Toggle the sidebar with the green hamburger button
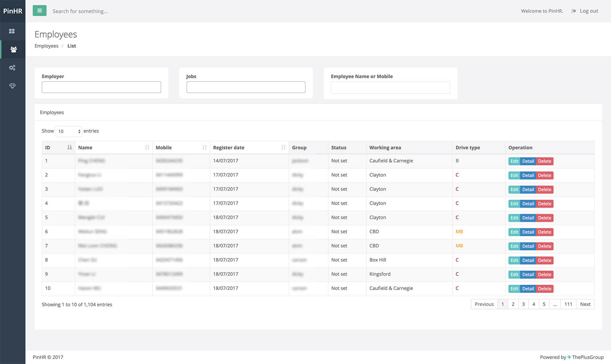The height and width of the screenshot is (364, 611). (39, 11)
